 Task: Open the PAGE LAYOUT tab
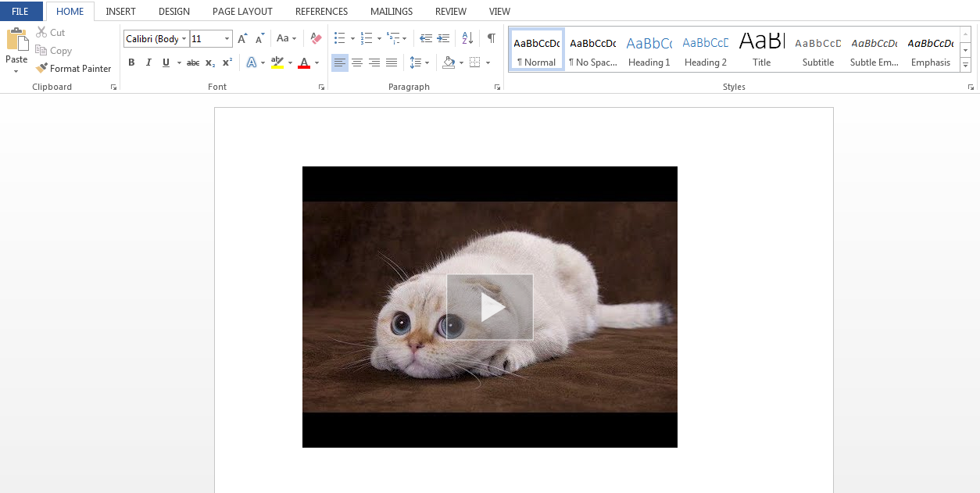(242, 12)
